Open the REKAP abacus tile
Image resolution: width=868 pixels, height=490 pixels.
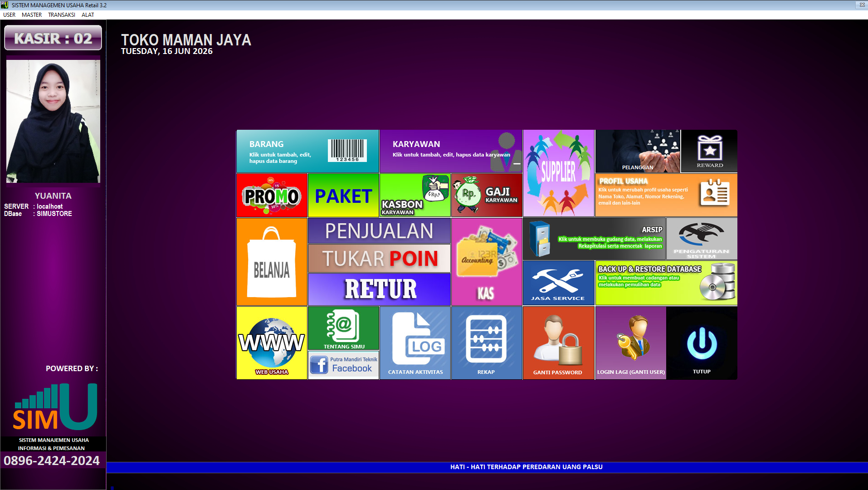pyautogui.click(x=487, y=343)
